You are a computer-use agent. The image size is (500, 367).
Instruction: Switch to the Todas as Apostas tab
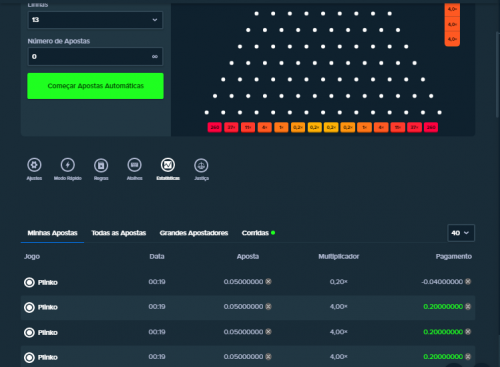tap(119, 233)
